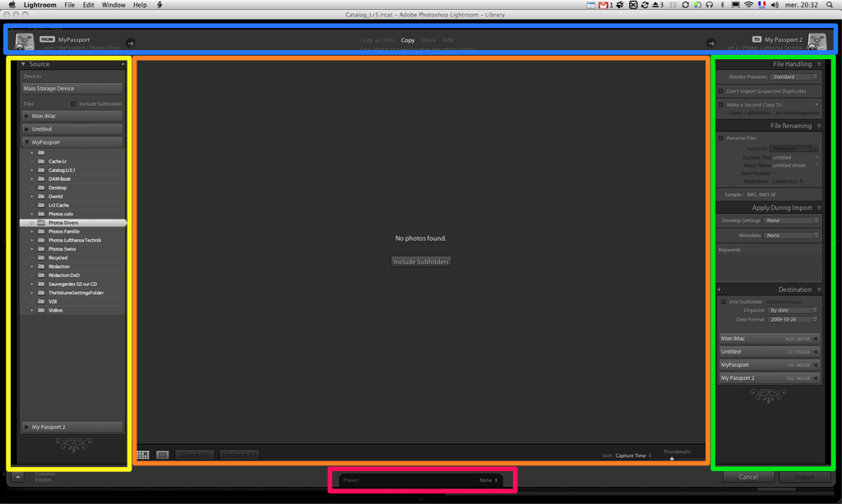842x504 pixels.
Task: Open Organize By date dropdown
Action: (x=793, y=310)
